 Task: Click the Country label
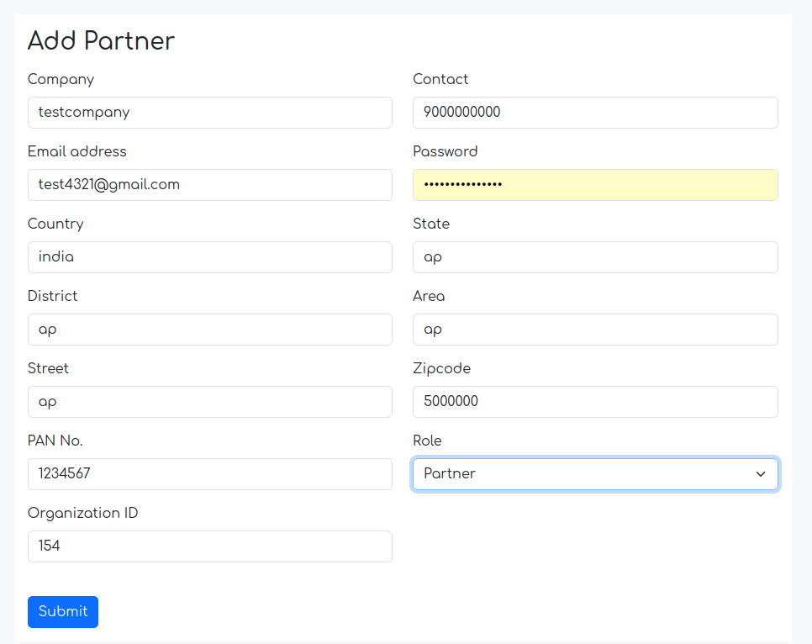click(x=55, y=224)
